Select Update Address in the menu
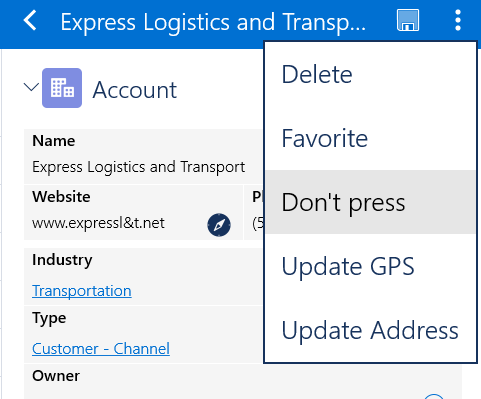The image size is (481, 399). click(x=370, y=330)
